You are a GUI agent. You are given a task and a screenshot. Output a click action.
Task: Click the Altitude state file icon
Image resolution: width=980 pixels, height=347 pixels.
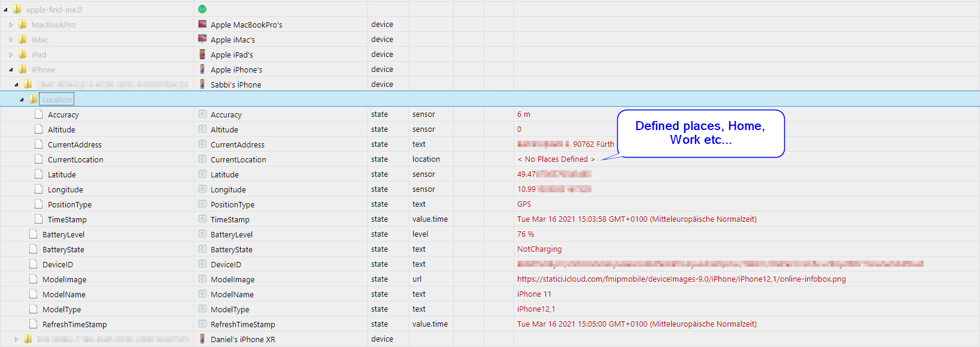click(39, 129)
